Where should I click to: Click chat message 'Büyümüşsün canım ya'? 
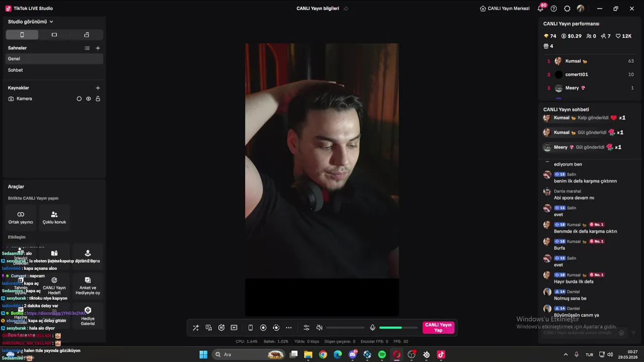pos(577,315)
